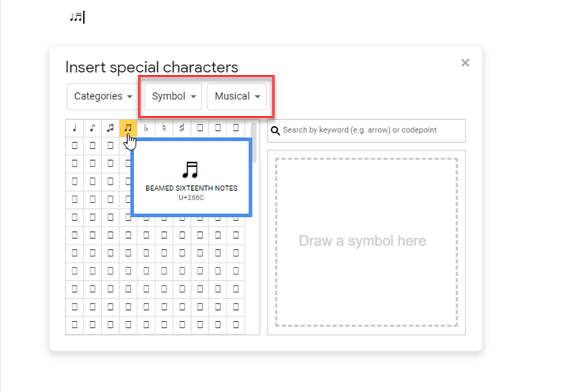Click the search by keyword or codepoint field
This screenshot has height=392, width=584.
366,131
